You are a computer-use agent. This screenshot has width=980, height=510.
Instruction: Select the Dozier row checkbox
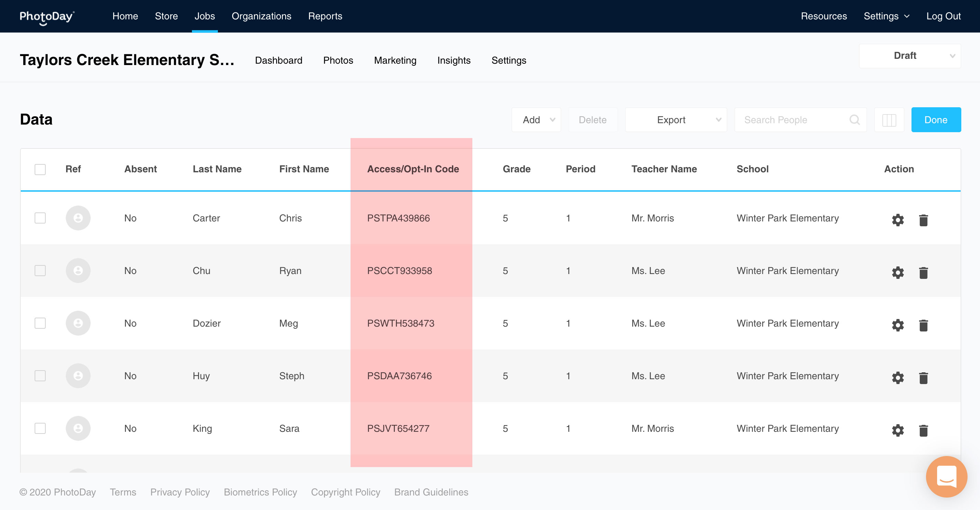pyautogui.click(x=40, y=323)
